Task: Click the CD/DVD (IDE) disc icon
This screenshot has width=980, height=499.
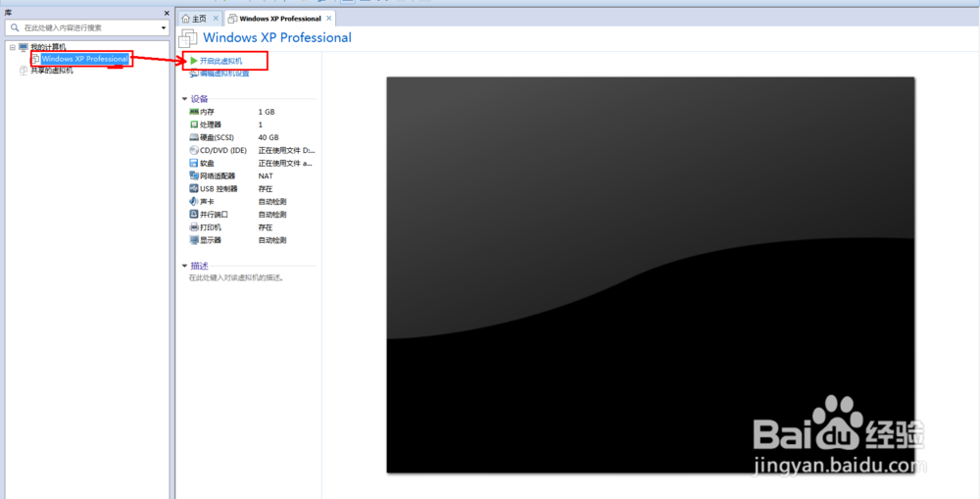Action: 194,150
